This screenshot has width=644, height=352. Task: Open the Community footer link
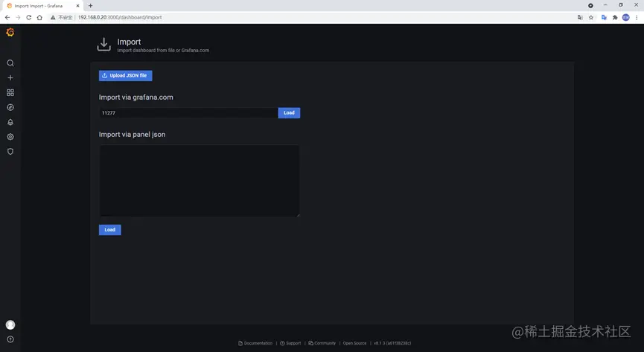[322, 343]
